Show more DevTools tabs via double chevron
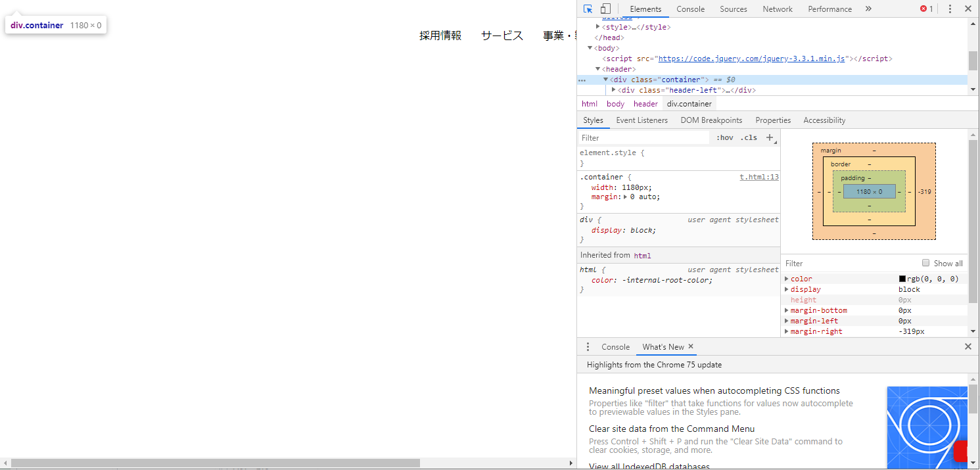 coord(868,9)
